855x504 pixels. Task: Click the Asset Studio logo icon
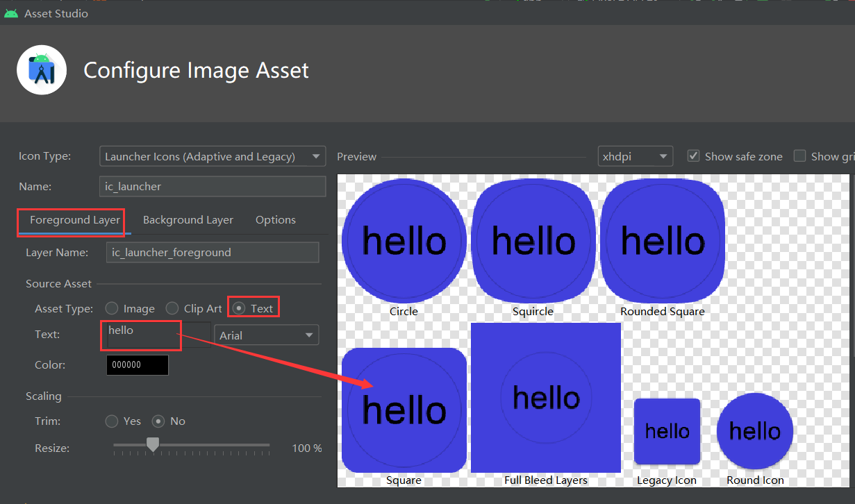(42, 70)
